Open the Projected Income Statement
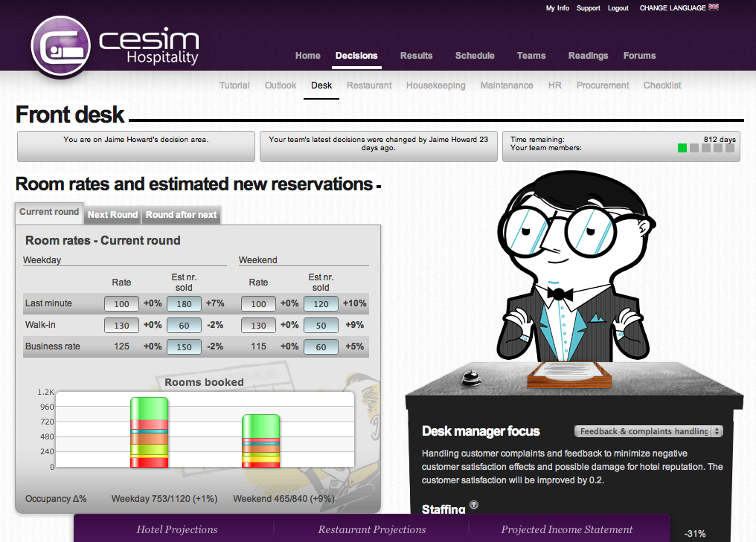This screenshot has width=756, height=542. 566,529
